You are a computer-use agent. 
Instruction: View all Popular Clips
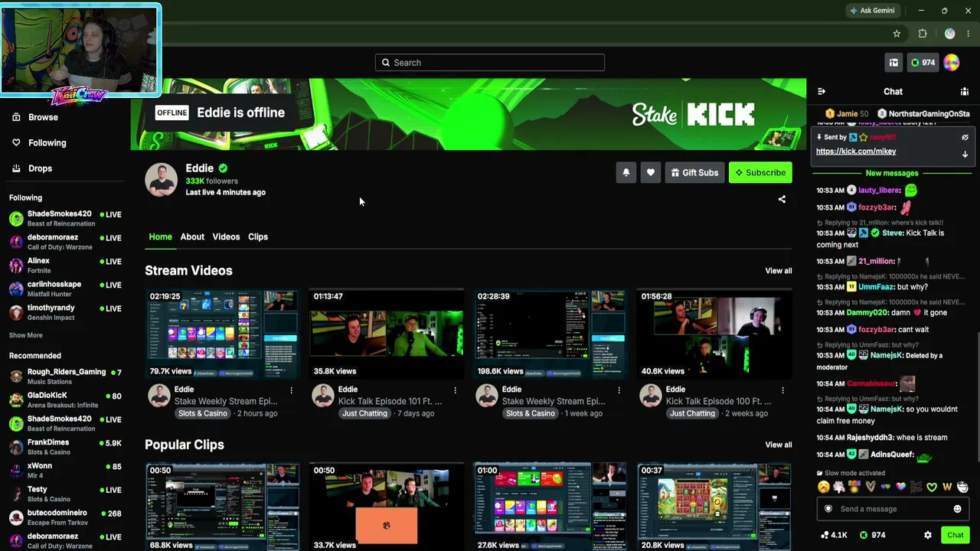tap(779, 445)
